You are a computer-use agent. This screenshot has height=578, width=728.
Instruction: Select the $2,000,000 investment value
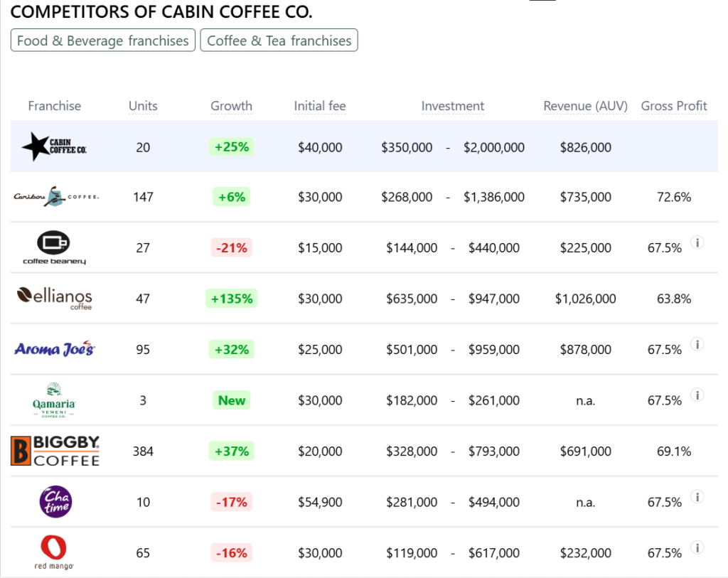click(x=494, y=147)
